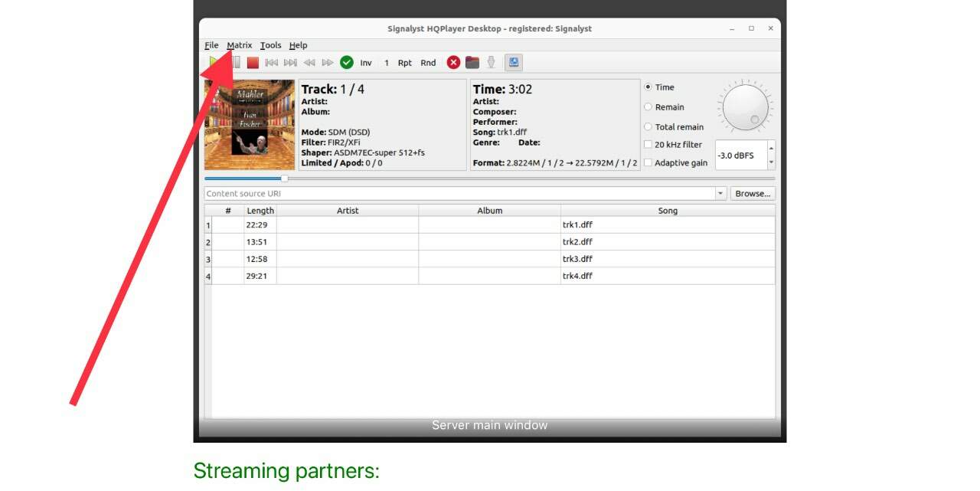Open the Help menu

coord(298,45)
